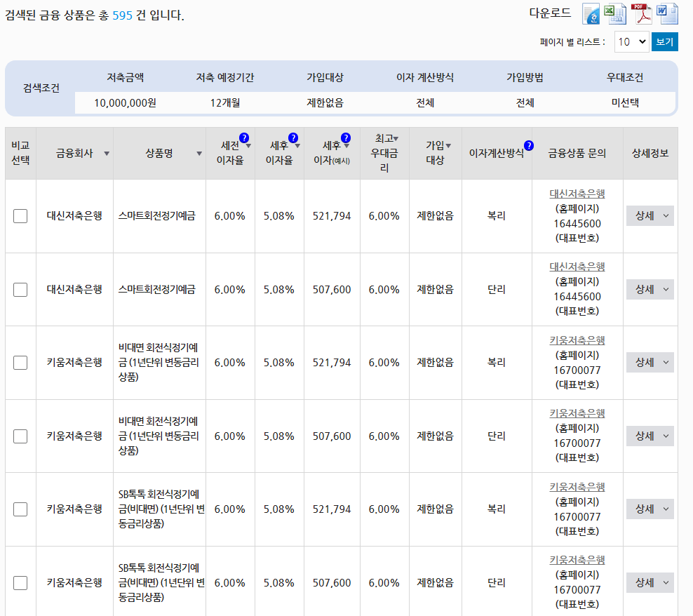This screenshot has height=616, width=693.
Task: Click the Excel download icon
Action: click(x=616, y=13)
